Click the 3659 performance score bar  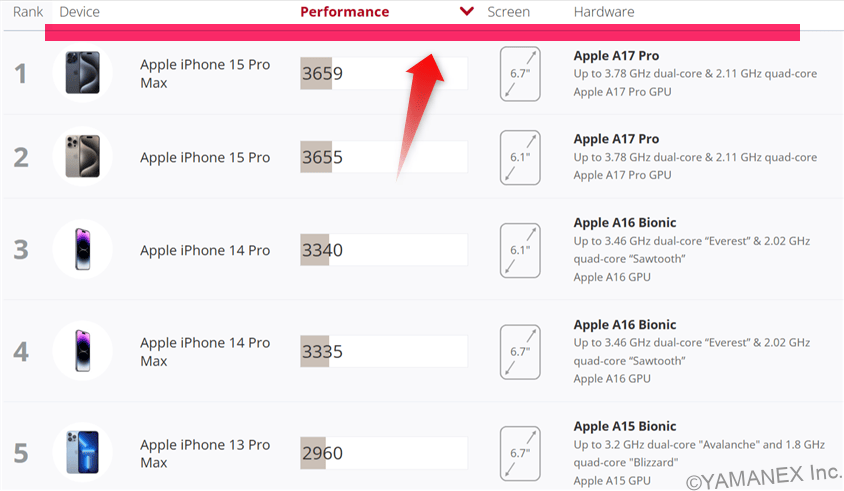click(x=383, y=73)
